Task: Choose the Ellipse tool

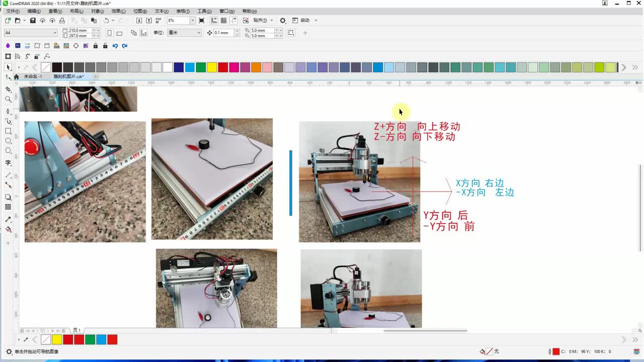Action: (8, 141)
